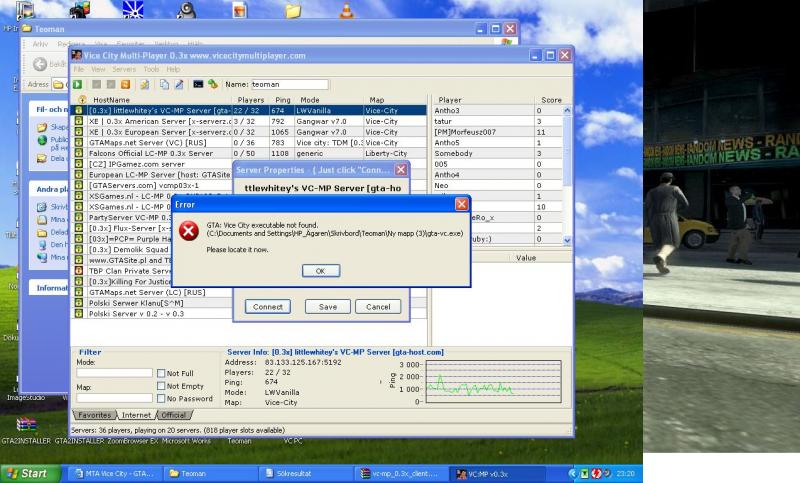The height and width of the screenshot is (483, 800).
Task: Sort servers by the Ping column header
Action: point(283,100)
